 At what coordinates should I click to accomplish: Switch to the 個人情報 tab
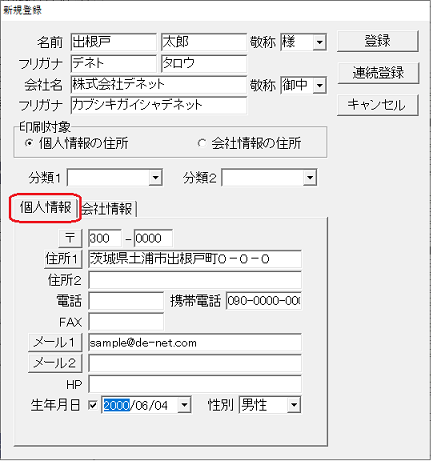(x=45, y=208)
